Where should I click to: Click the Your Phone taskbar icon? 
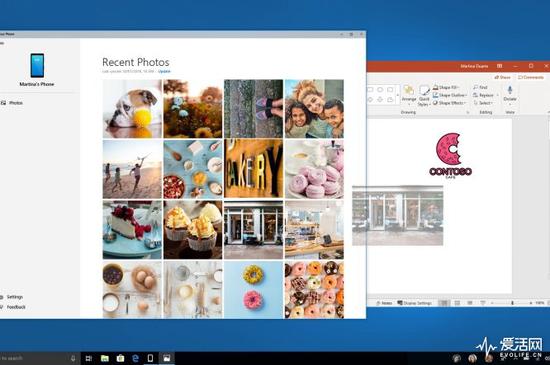coord(150,358)
